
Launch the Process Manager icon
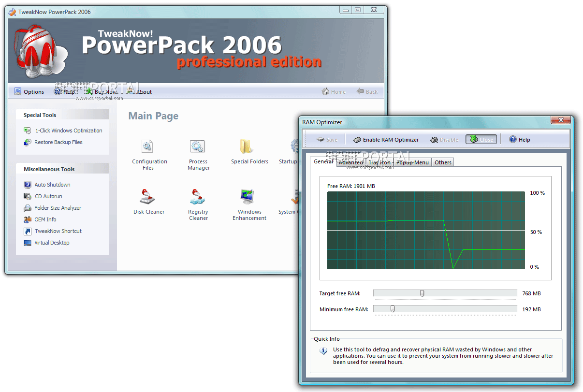[197, 146]
